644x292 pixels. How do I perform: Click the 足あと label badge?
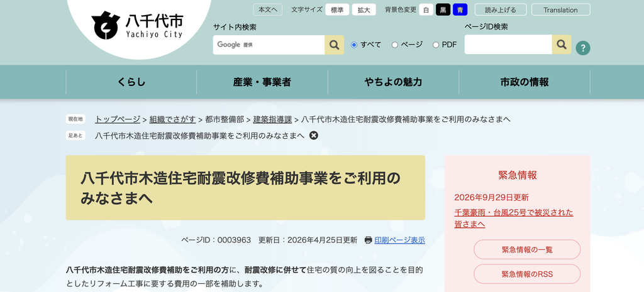click(x=75, y=136)
